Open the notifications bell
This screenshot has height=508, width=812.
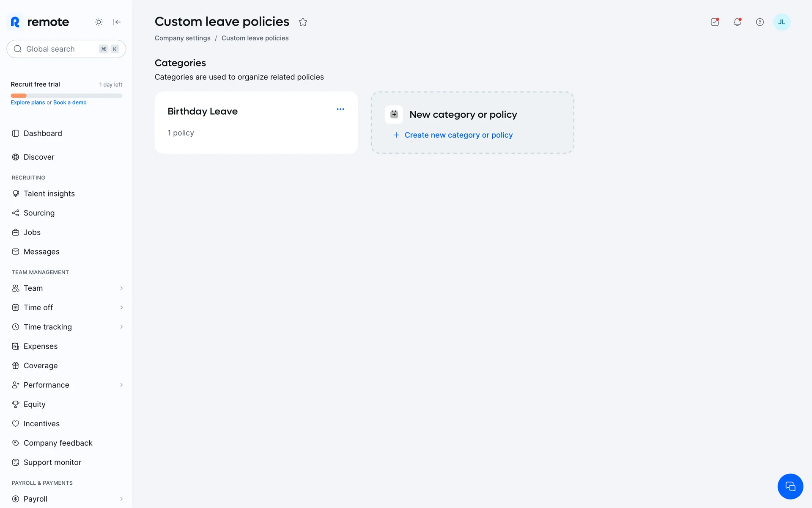pyautogui.click(x=737, y=22)
